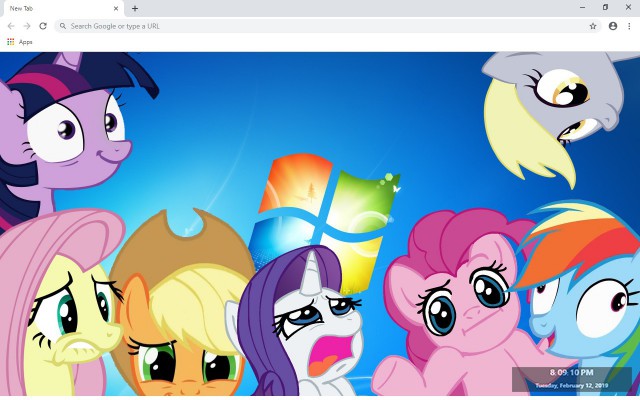640x400 pixels.
Task: Restore down the Chrome window
Action: pos(605,7)
